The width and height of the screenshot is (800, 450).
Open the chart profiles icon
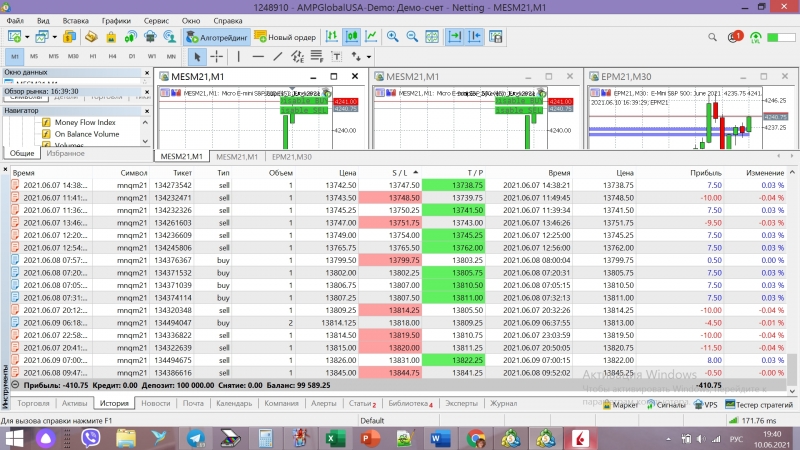(x=42, y=37)
